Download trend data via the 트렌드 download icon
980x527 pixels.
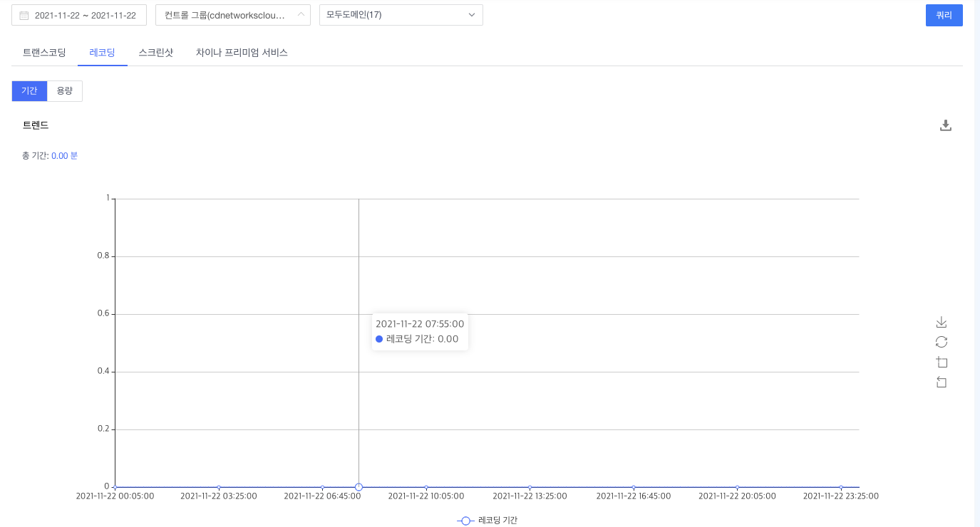pos(946,125)
